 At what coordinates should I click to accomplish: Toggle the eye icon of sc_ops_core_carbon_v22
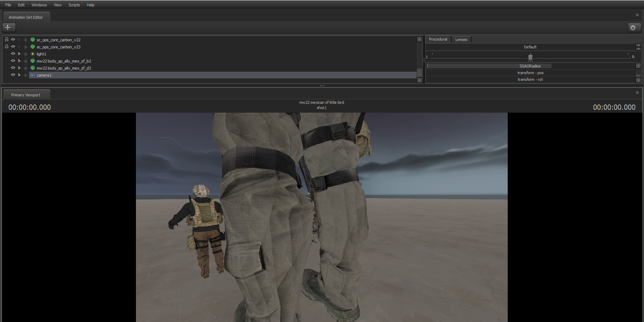13,40
